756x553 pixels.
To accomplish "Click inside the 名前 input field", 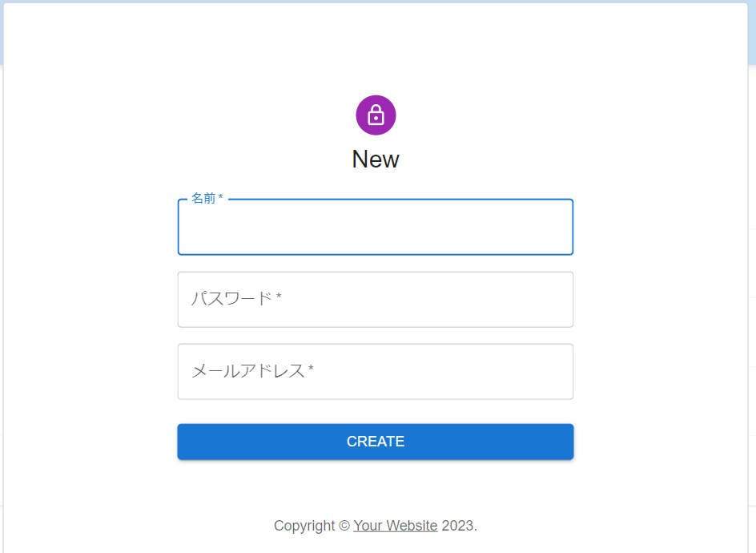I will [376, 228].
